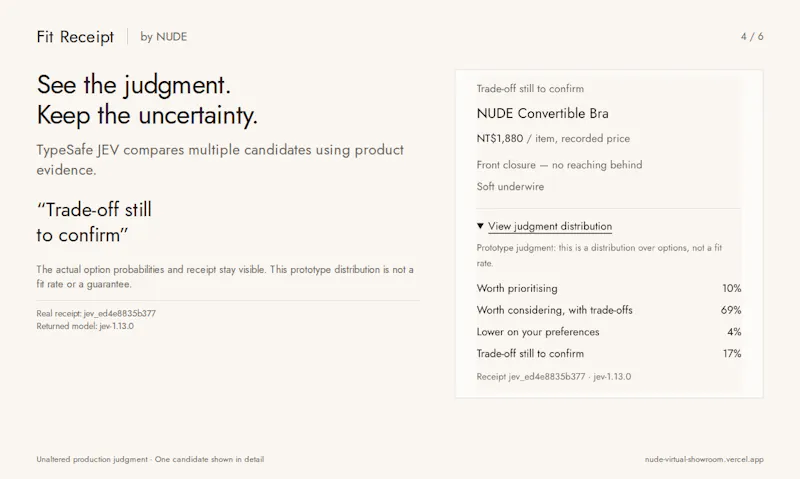The width and height of the screenshot is (800, 479).
Task: Select the Trade-off still to confirm distribution row
Action: [x=609, y=354]
